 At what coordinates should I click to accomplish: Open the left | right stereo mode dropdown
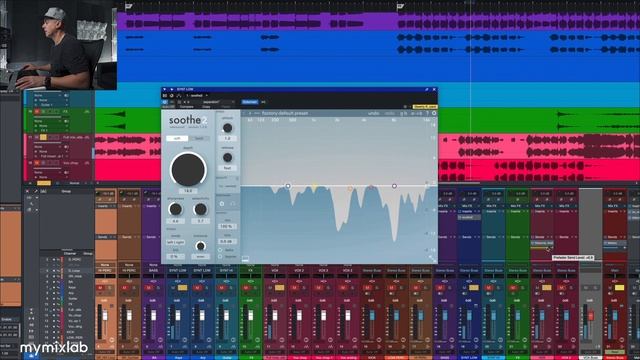click(x=176, y=242)
